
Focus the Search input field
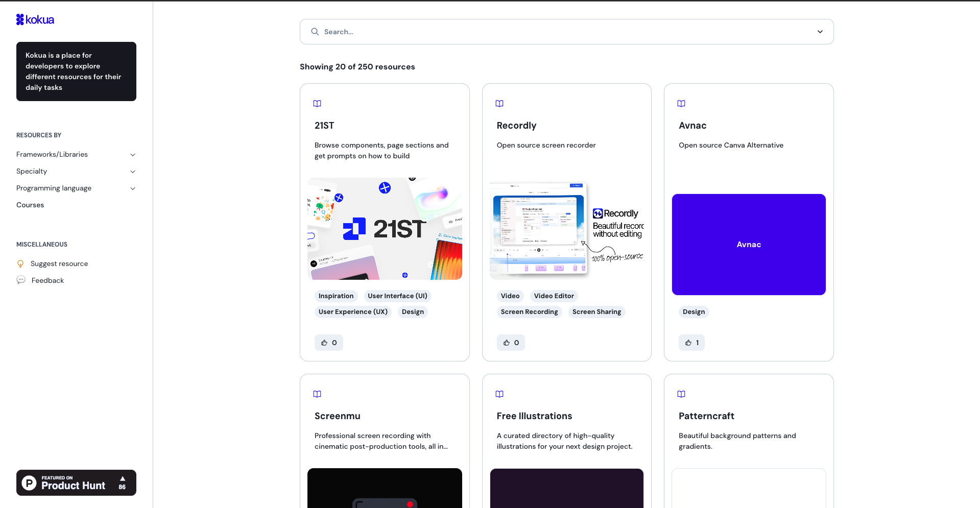point(567,32)
